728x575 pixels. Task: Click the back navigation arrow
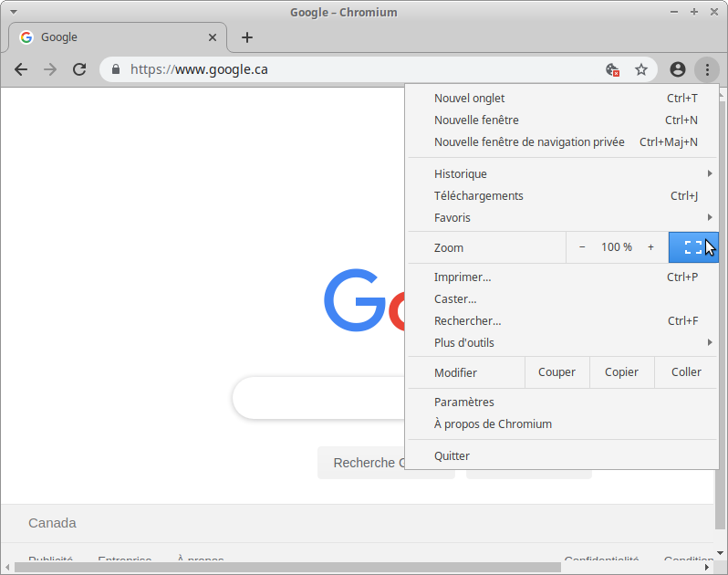pos(21,69)
